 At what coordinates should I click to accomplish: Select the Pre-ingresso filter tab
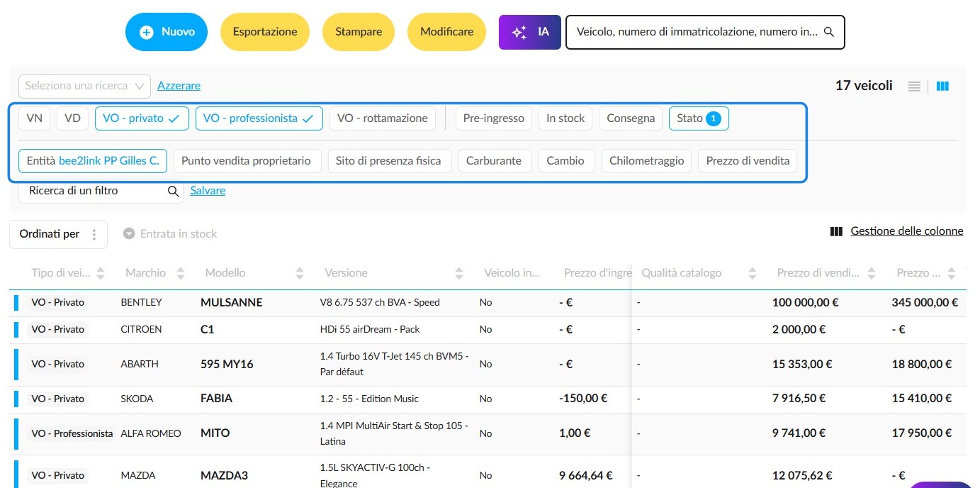(494, 118)
